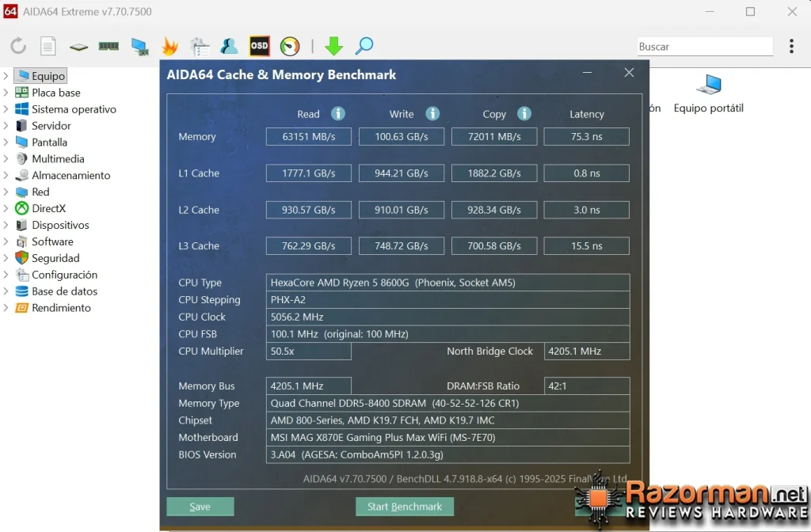Viewport: 811px width, 532px height.
Task: Click the motherboard chip toolbar icon
Action: [78, 47]
